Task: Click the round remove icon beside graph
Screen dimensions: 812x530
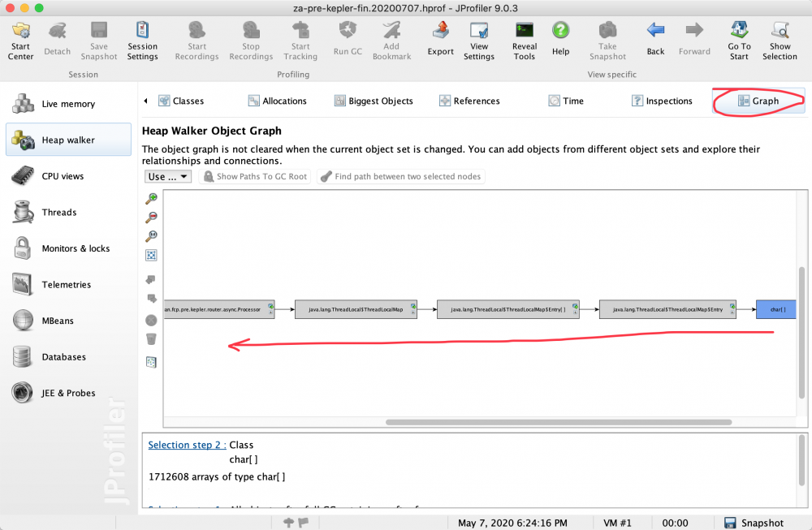Action: point(151,321)
